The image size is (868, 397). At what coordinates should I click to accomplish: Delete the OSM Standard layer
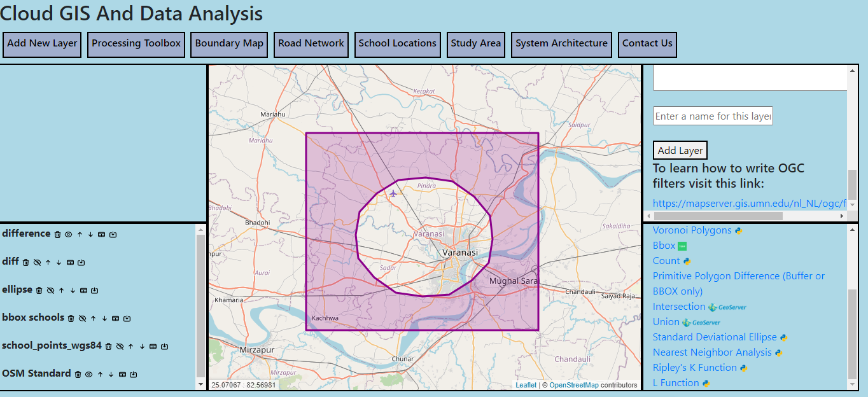point(78,375)
